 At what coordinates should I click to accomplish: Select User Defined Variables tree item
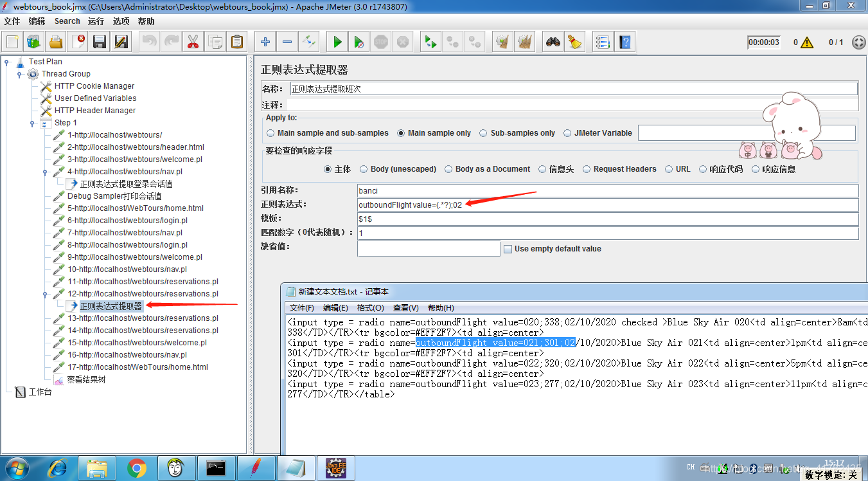point(96,98)
